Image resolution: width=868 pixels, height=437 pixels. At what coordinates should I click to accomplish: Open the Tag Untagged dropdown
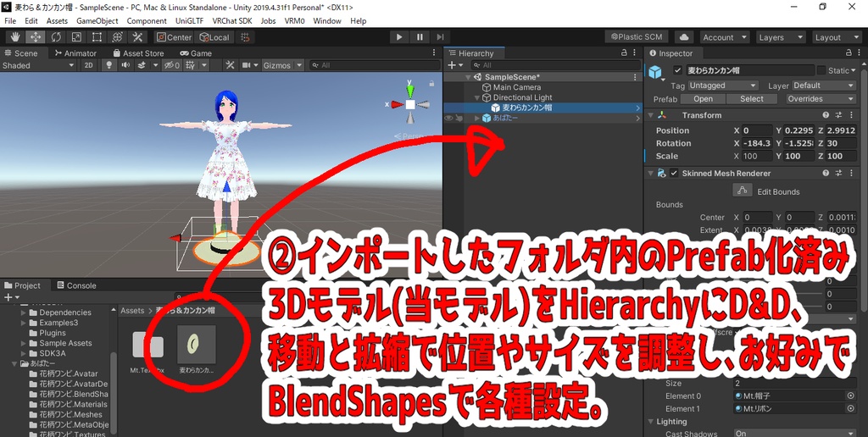coord(722,86)
